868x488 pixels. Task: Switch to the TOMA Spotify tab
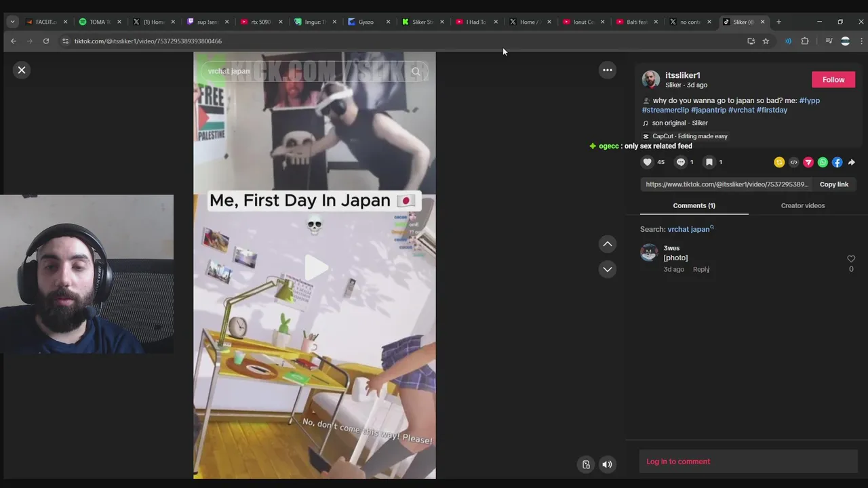99,22
